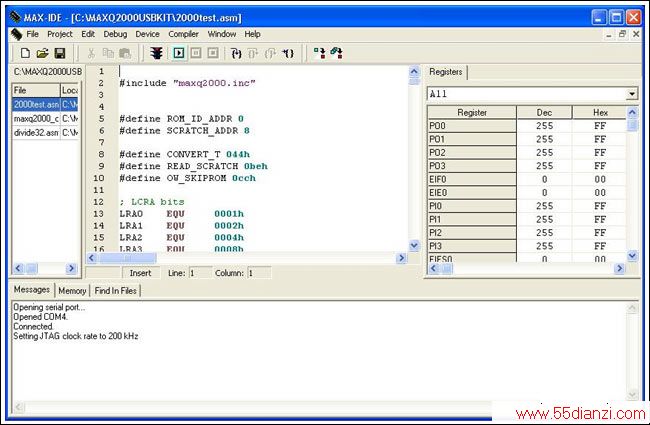This screenshot has height=425, width=650.
Task: Click the LRA0 EQU 0001h line
Action: (182, 214)
